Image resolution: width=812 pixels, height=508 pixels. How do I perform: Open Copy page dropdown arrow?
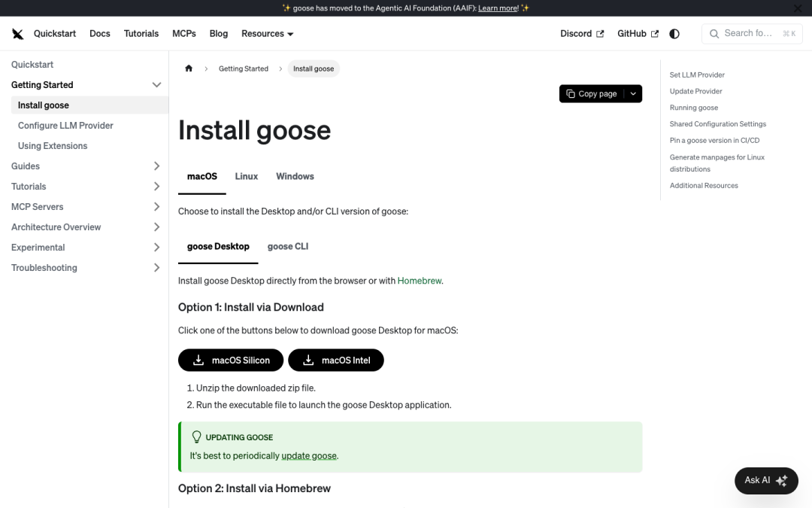click(x=633, y=94)
